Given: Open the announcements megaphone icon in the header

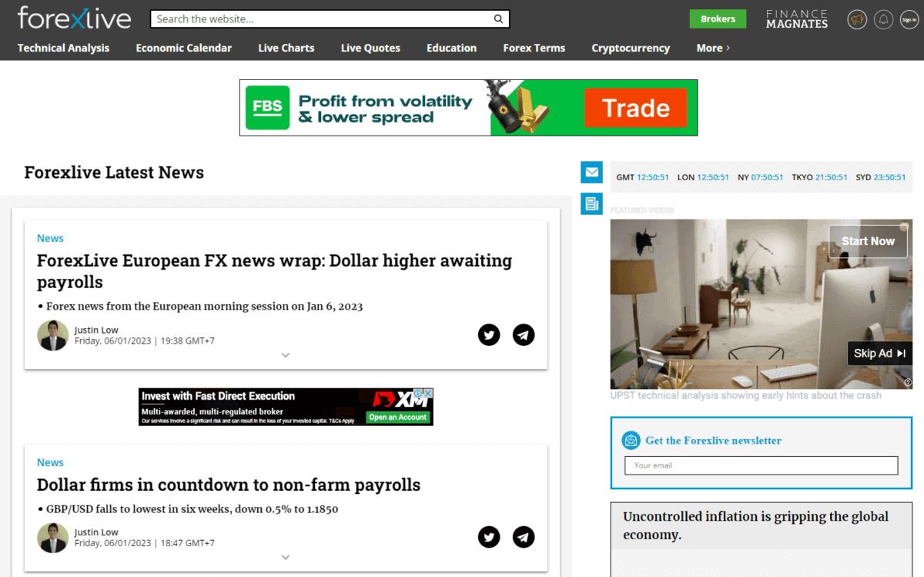Looking at the screenshot, I should [857, 19].
